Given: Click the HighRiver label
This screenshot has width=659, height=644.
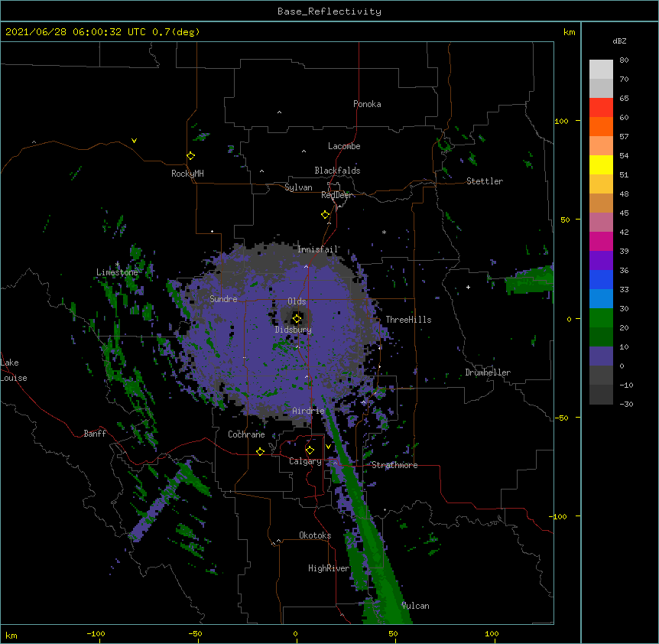Looking at the screenshot, I should coord(329,568).
